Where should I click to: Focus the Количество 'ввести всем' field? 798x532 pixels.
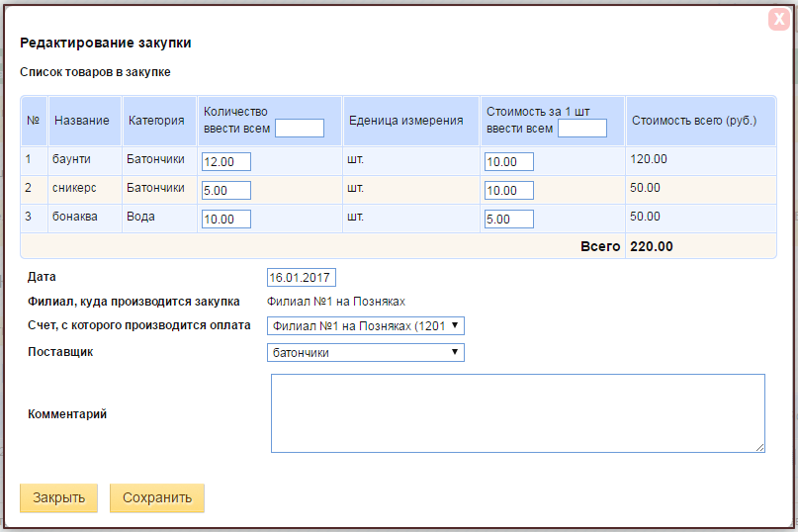point(300,128)
